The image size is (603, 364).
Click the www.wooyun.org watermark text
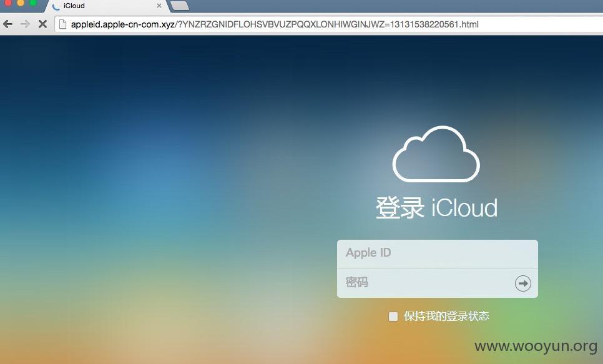pos(536,346)
